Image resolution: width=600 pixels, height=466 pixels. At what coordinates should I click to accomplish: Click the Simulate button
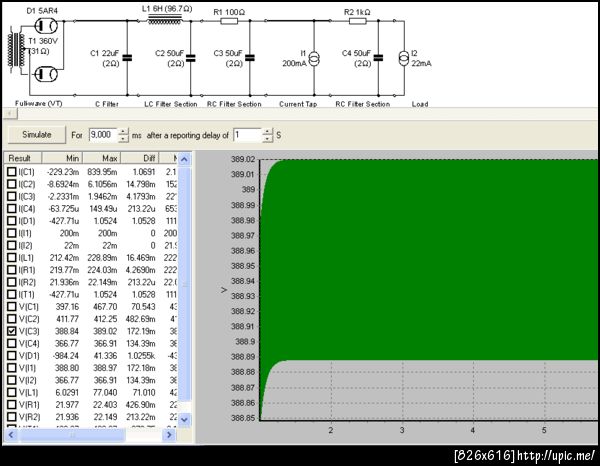pyautogui.click(x=37, y=135)
